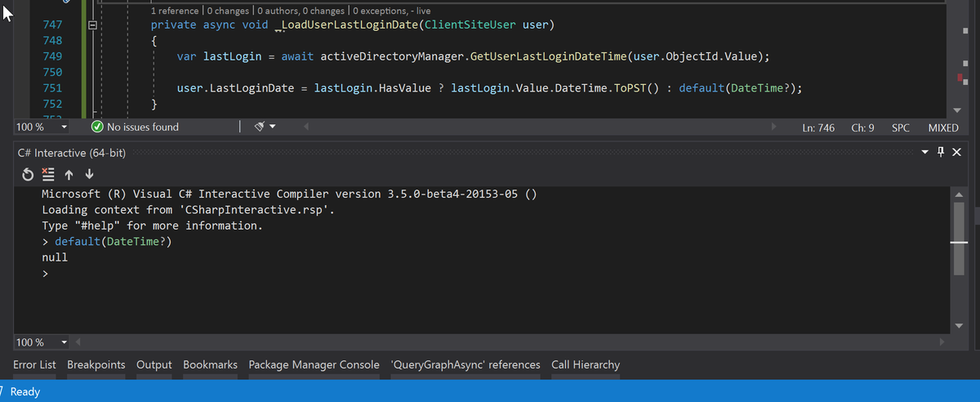Click the Ready status bar text
The width and height of the screenshot is (980, 402).
(25, 392)
